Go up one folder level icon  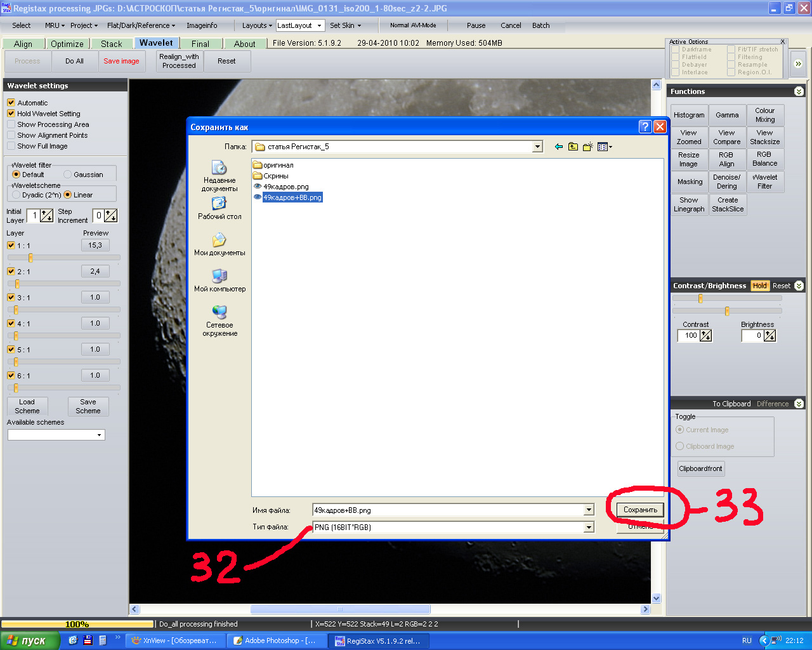click(573, 147)
